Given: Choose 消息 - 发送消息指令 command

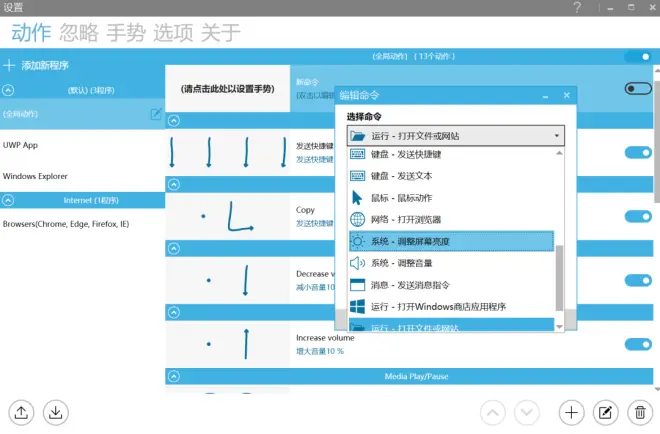Looking at the screenshot, I should coord(452,285).
